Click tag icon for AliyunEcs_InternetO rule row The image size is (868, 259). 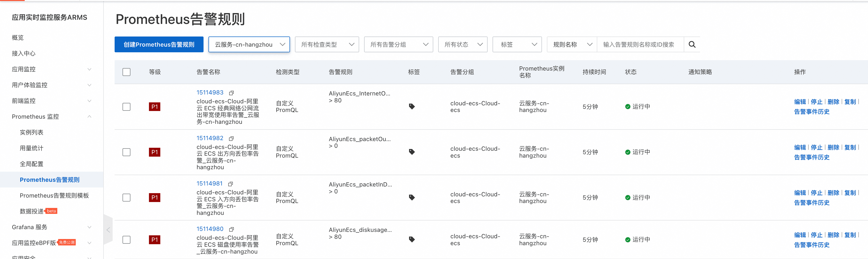click(412, 107)
